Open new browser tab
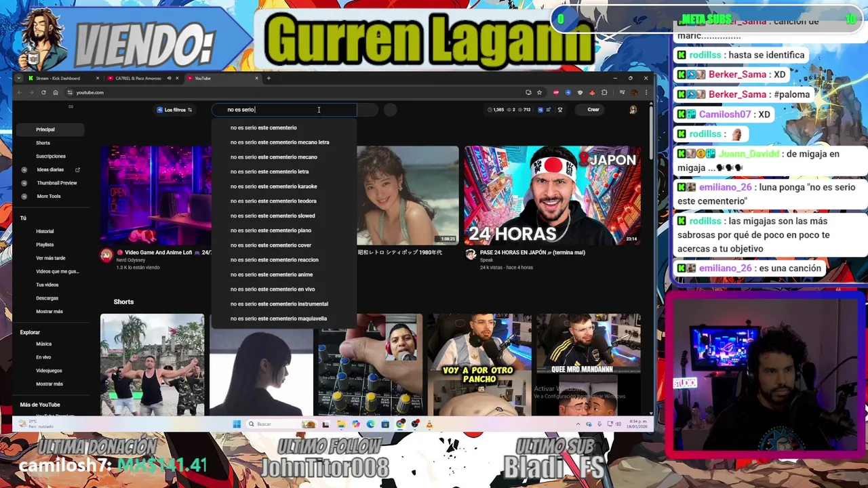 269,78
